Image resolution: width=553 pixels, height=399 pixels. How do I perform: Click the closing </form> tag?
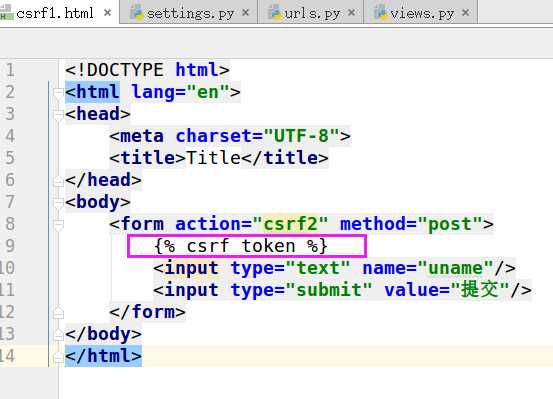tap(147, 312)
